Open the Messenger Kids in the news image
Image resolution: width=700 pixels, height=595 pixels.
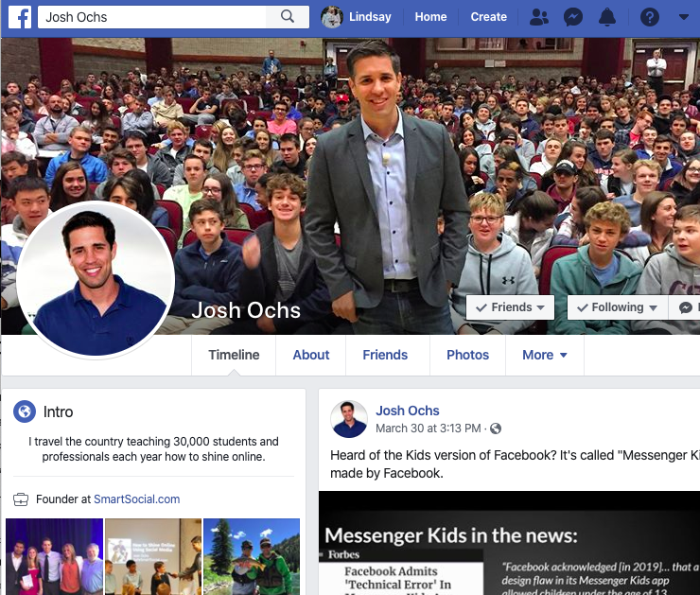point(509,543)
